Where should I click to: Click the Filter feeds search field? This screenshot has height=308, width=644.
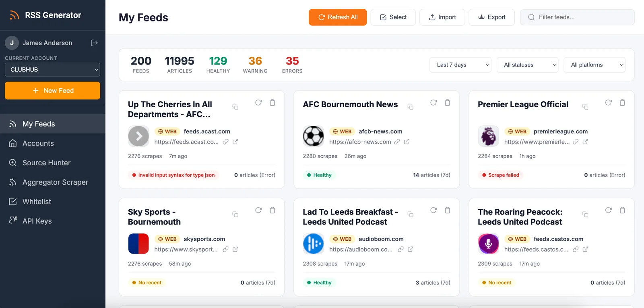[x=582, y=17]
